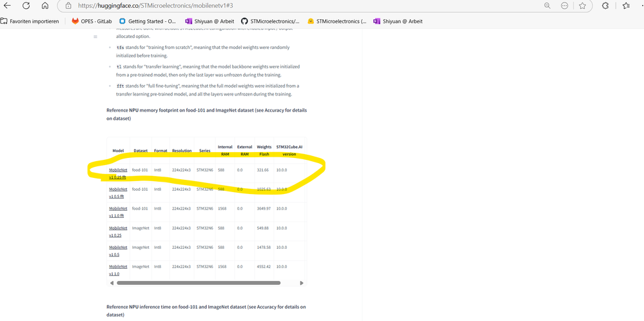Open the browser home page icon

click(45, 6)
